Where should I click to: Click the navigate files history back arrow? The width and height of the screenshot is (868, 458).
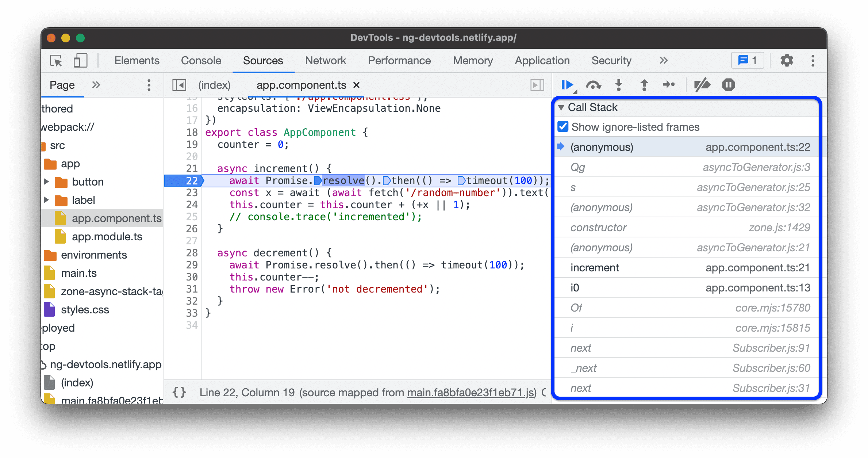(178, 84)
